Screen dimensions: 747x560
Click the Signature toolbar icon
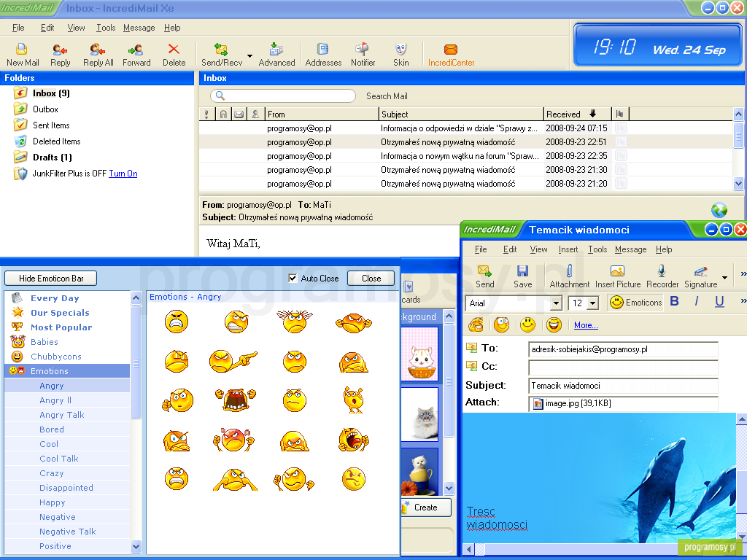point(700,276)
